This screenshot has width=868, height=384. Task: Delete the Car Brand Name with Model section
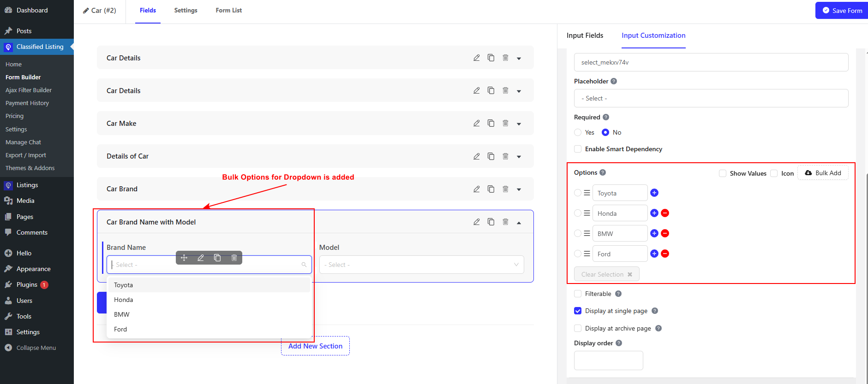505,222
